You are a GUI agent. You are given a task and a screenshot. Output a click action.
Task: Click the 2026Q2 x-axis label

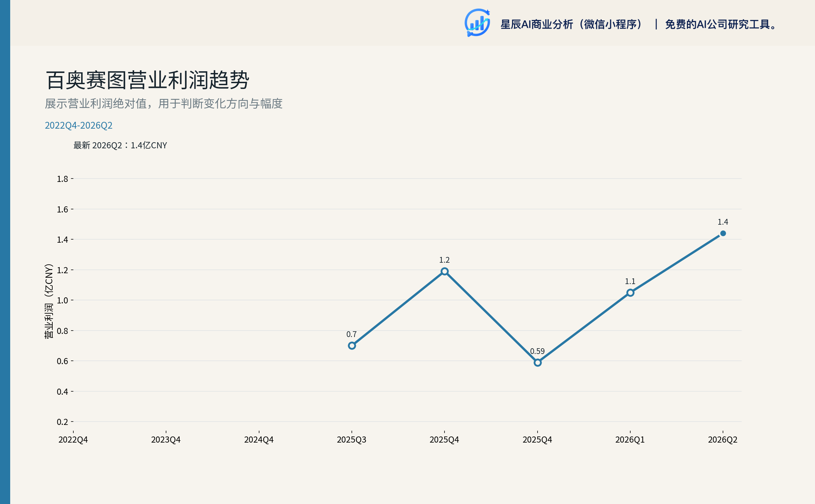click(x=723, y=440)
